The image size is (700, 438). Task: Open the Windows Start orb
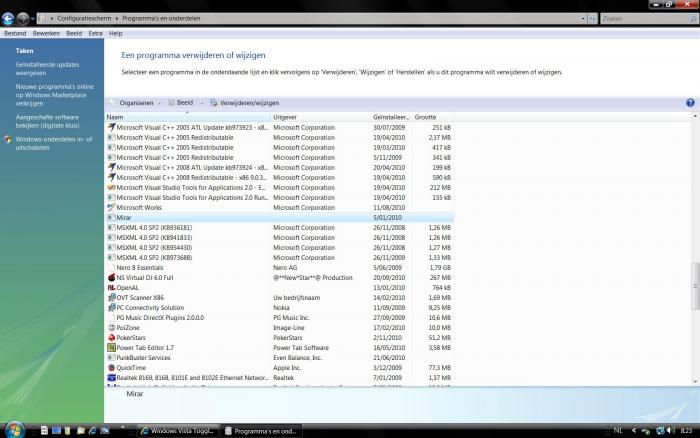click(x=14, y=430)
